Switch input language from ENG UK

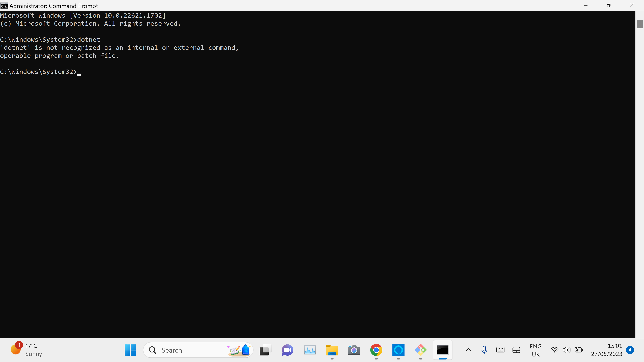click(x=535, y=350)
